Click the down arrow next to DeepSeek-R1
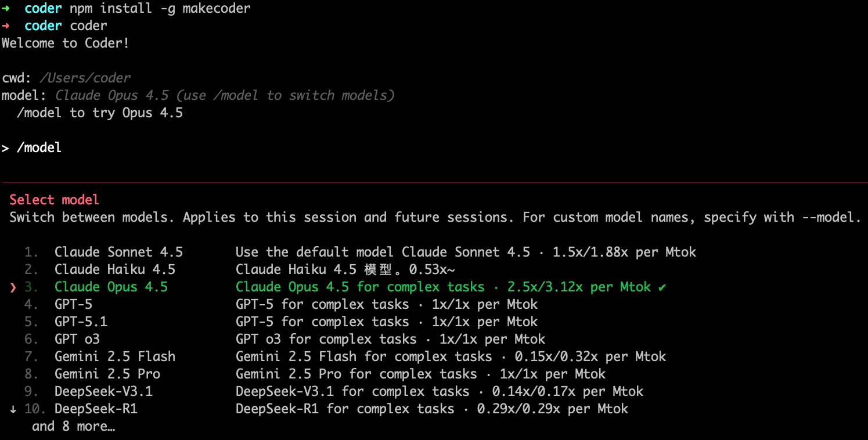This screenshot has width=868, height=440. pos(13,409)
